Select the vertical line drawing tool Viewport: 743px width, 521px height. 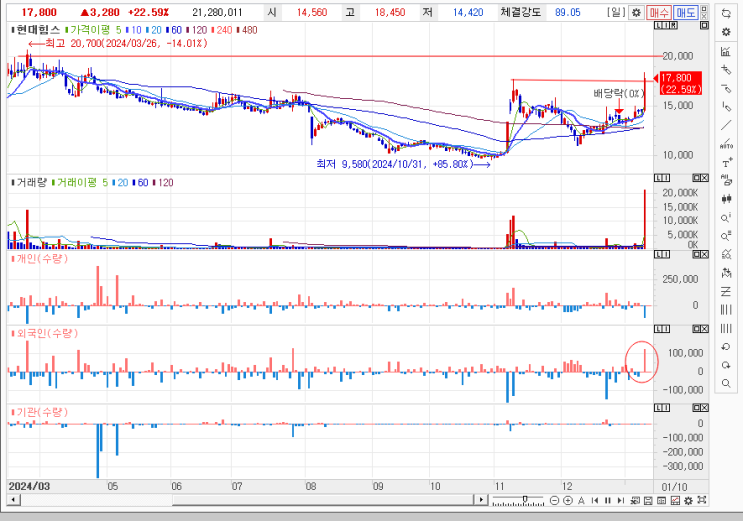point(726,107)
